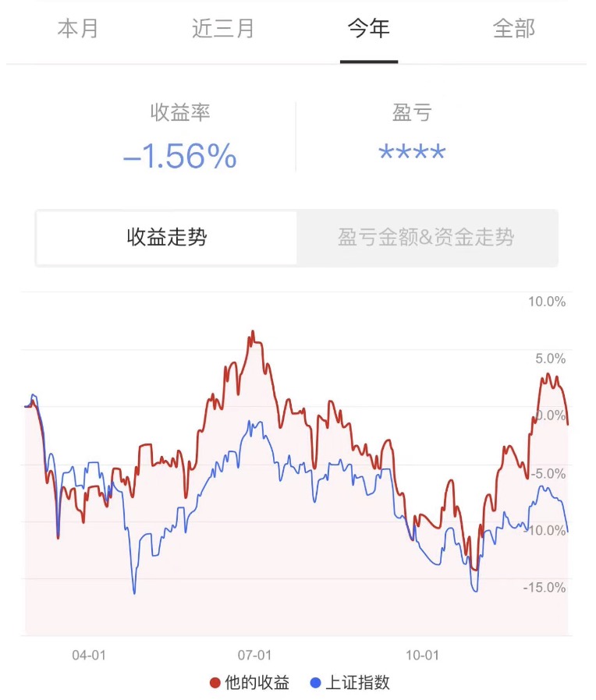The height and width of the screenshot is (700, 596).
Task: Tap the 10-01 date axis label
Action: pos(422,656)
